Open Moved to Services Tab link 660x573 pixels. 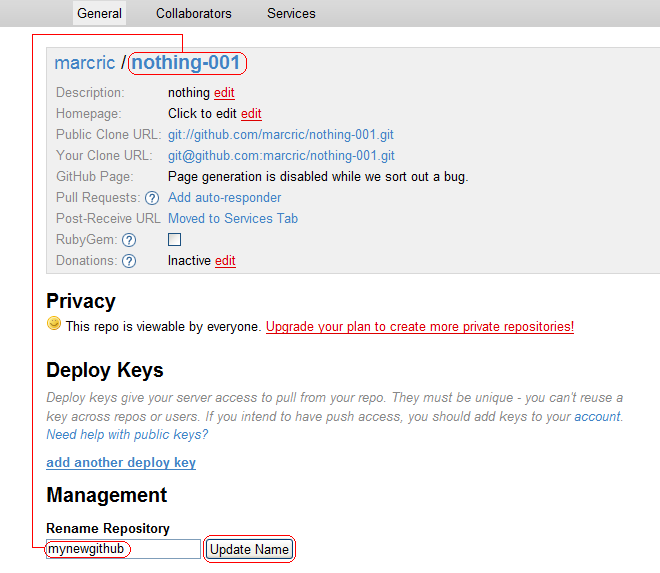point(233,219)
